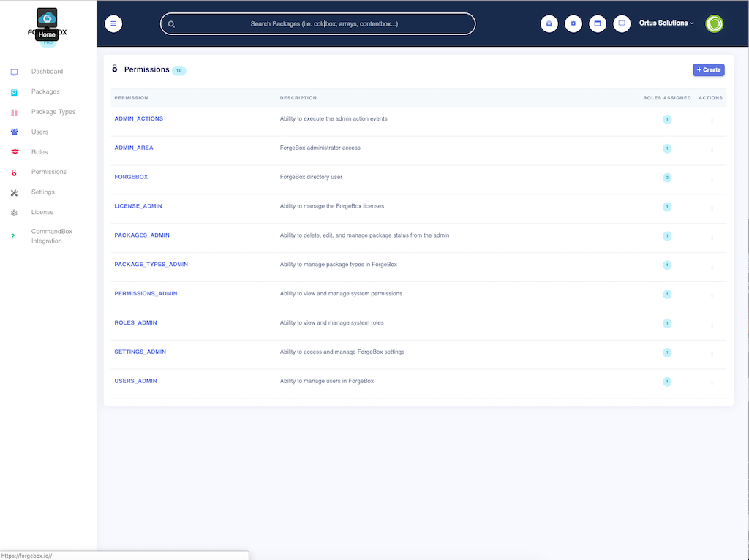Click the monitor icon in top bar
Screen dimensions: 749x560
(622, 23)
